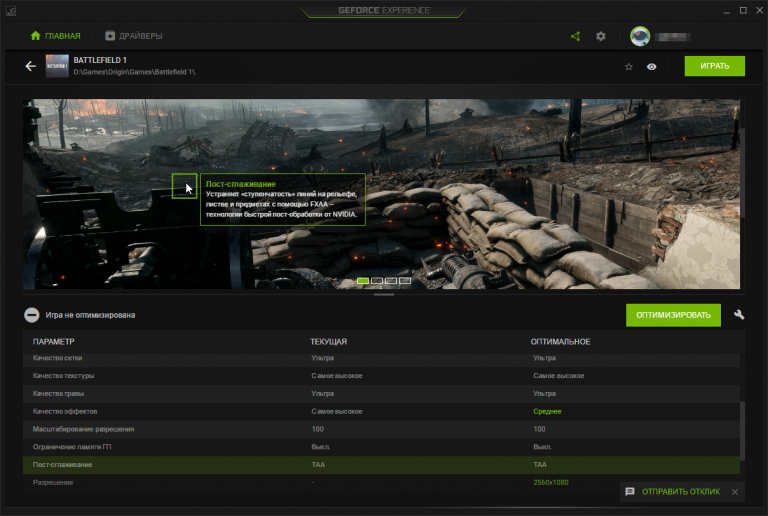Screen dimensions: 768x516
Task: Click the NVIDIA logo icon in title bar
Action: tap(11, 11)
